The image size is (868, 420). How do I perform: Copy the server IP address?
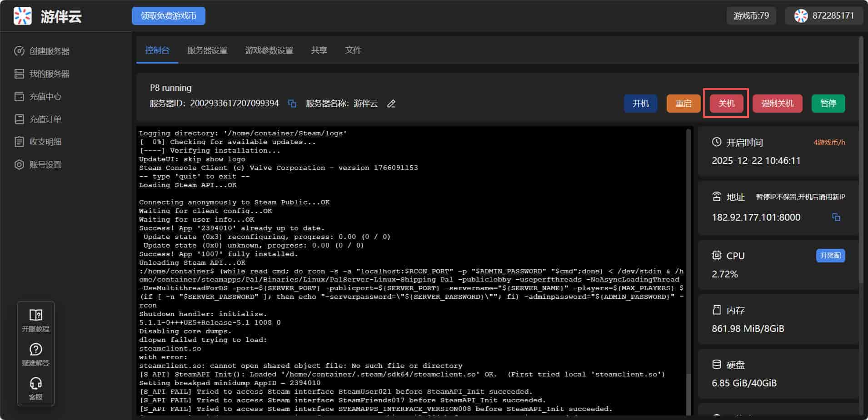pyautogui.click(x=836, y=217)
